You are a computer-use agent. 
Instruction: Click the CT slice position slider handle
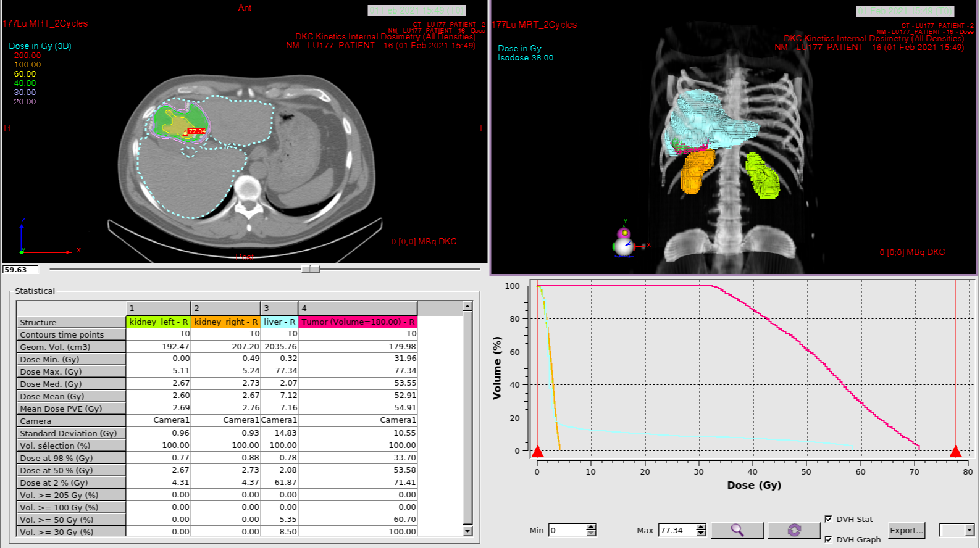311,269
